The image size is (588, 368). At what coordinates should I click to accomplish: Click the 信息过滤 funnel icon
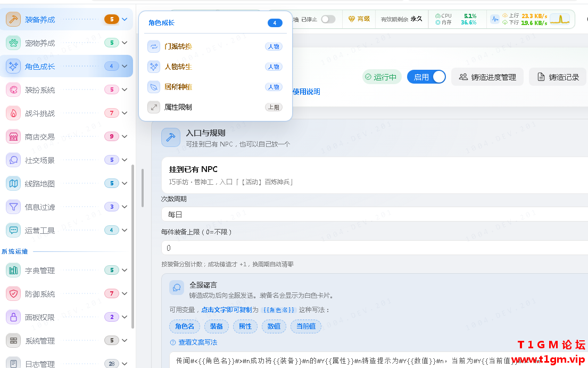coord(13,207)
